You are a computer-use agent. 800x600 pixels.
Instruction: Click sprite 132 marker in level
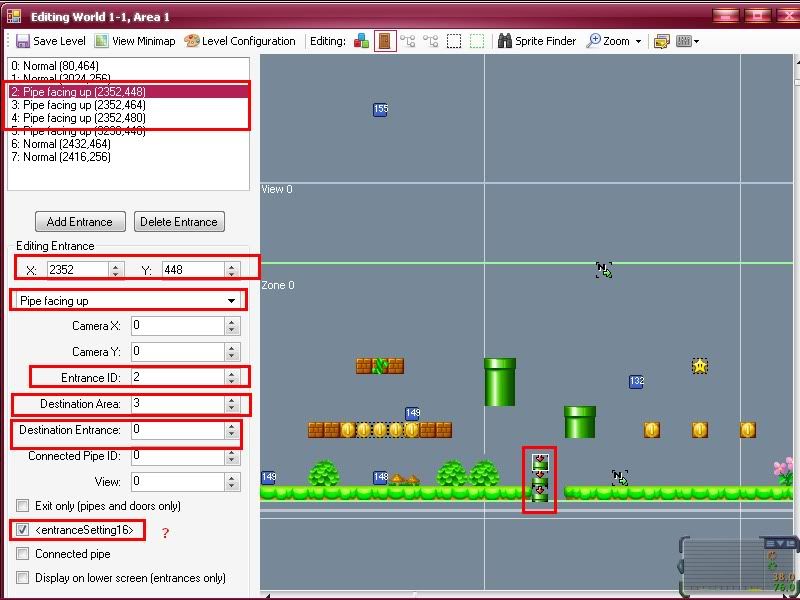tap(636, 381)
